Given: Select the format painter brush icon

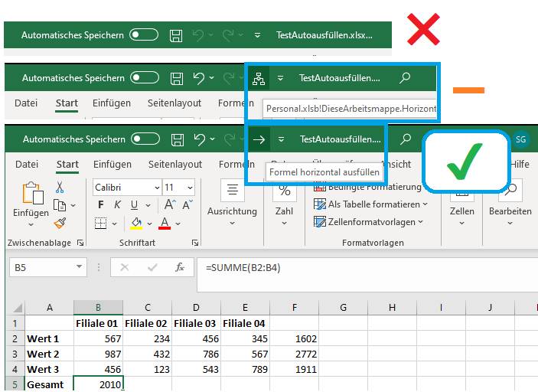Looking at the screenshot, I should click(59, 223).
